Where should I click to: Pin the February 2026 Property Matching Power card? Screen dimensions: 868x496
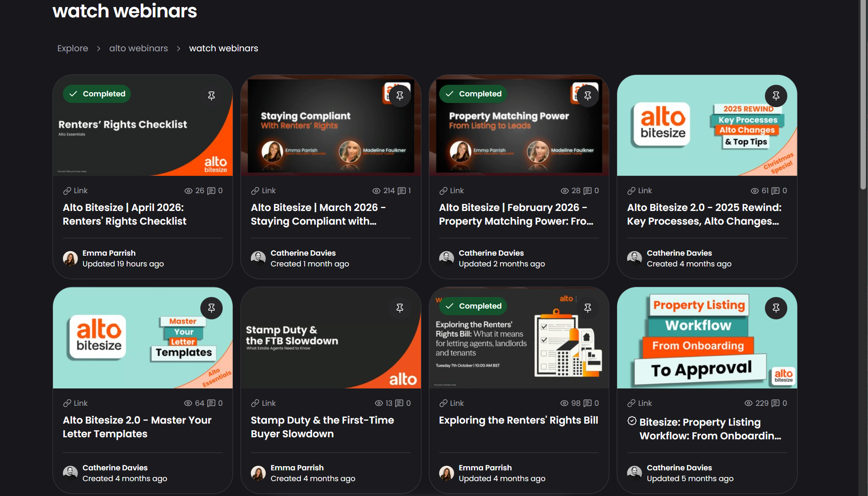click(x=588, y=96)
